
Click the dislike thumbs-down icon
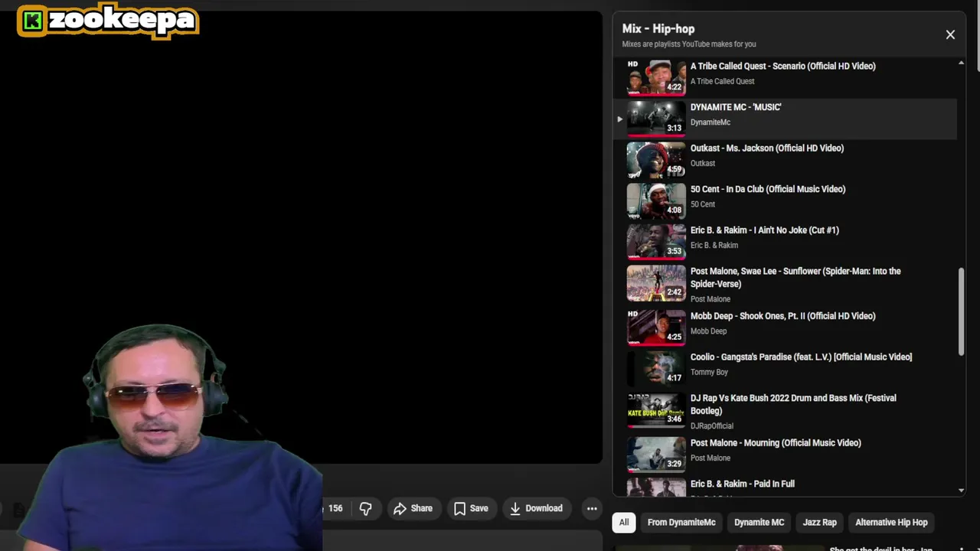(365, 508)
